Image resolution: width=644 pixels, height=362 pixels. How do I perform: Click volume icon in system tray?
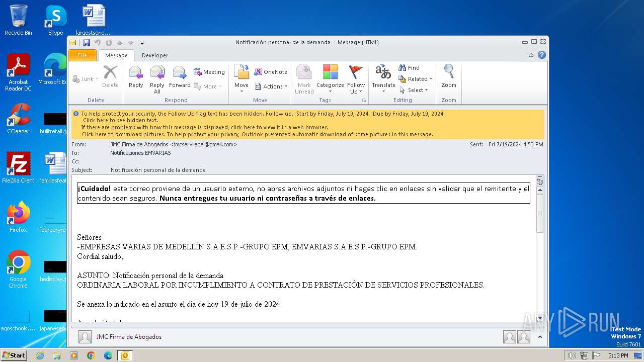572,355
